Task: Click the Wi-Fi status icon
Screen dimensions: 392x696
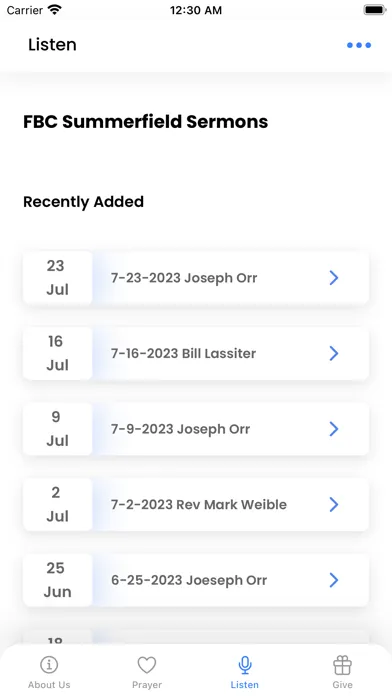Action: click(55, 10)
